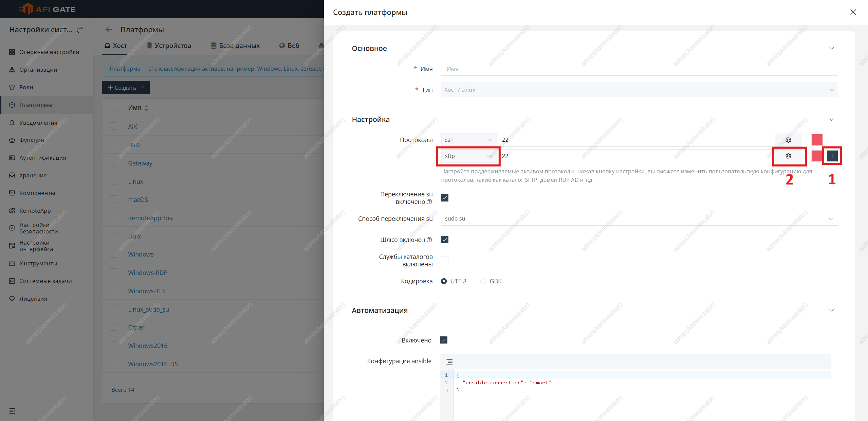Toggle Шлюз включен checkbox
The height and width of the screenshot is (421, 868).
point(445,240)
